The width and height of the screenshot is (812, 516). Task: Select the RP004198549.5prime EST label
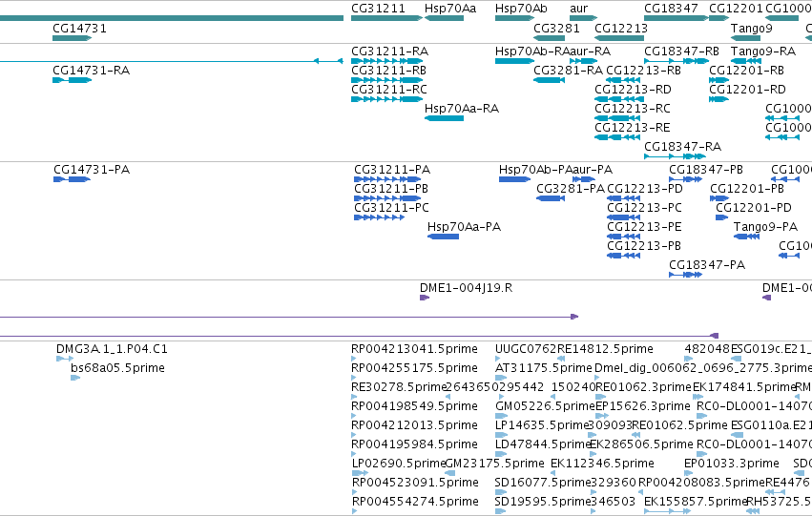pyautogui.click(x=414, y=407)
